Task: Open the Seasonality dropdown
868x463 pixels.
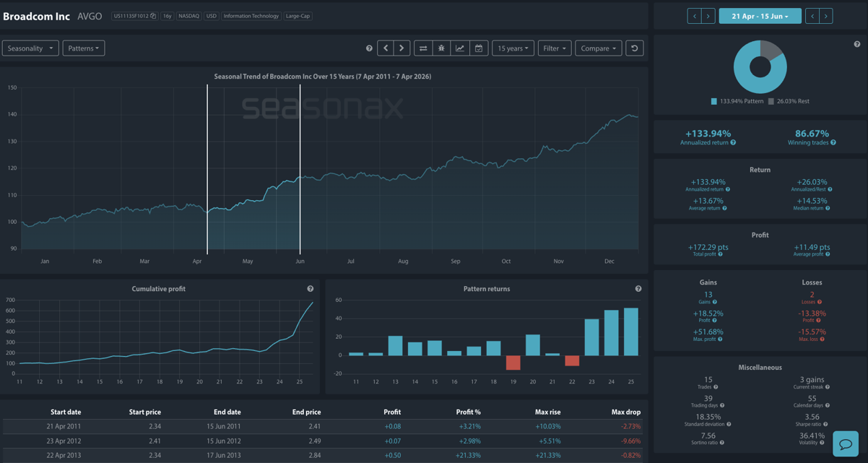Action: (30, 48)
